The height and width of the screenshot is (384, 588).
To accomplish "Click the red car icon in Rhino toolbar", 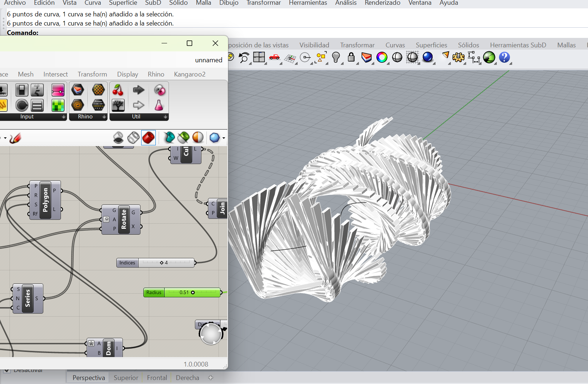I will coord(274,58).
